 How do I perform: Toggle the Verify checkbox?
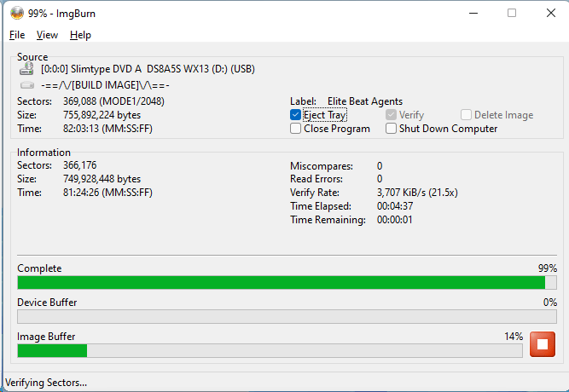(392, 115)
